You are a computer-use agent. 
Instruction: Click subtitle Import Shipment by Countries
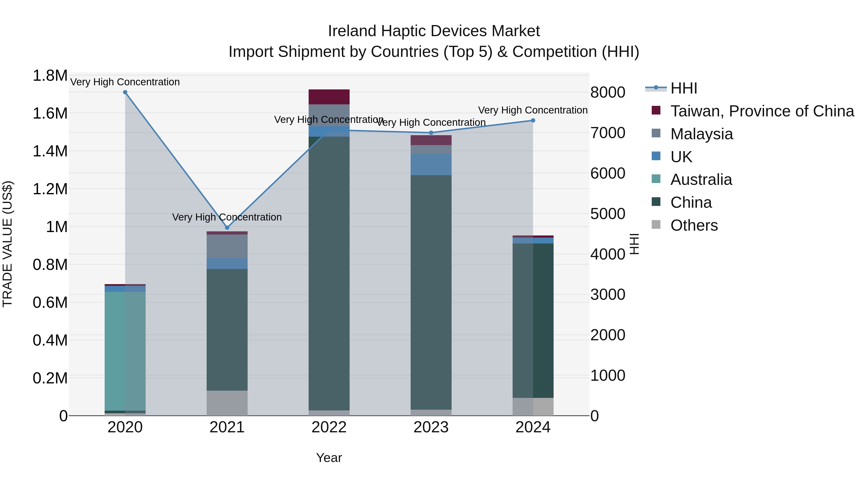click(434, 52)
